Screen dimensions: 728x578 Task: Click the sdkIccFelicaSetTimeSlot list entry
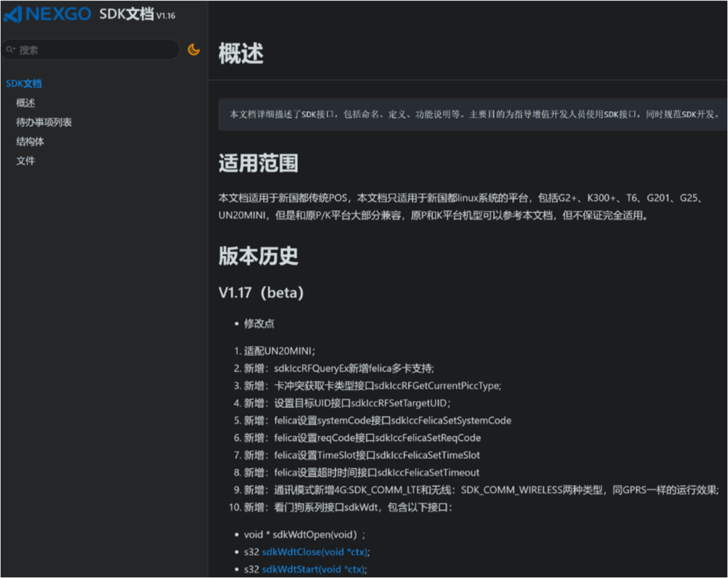[x=362, y=455]
